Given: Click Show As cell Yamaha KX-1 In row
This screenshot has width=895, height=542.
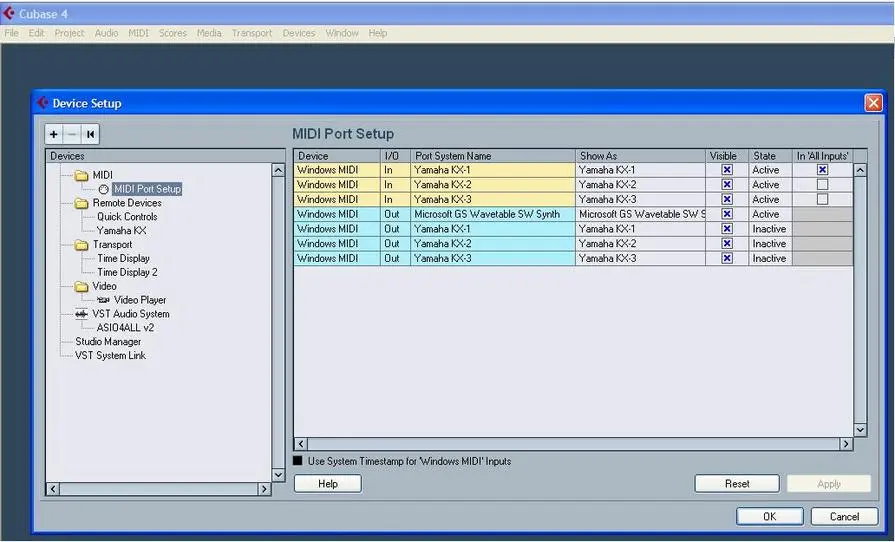Looking at the screenshot, I should (x=640, y=170).
